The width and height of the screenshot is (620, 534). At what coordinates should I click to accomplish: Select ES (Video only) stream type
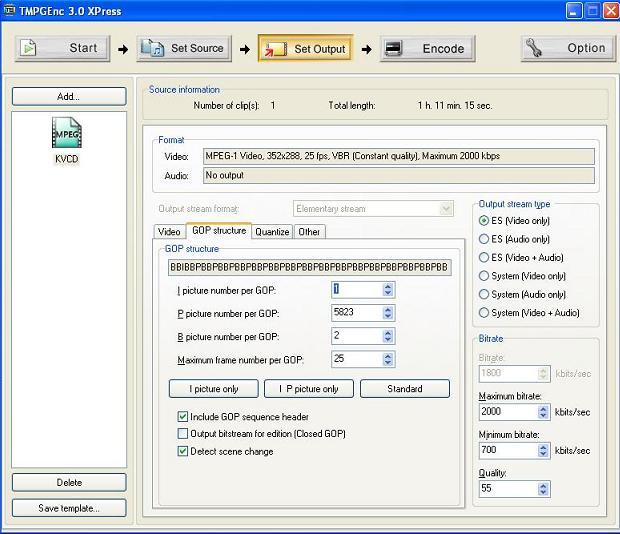pos(484,221)
